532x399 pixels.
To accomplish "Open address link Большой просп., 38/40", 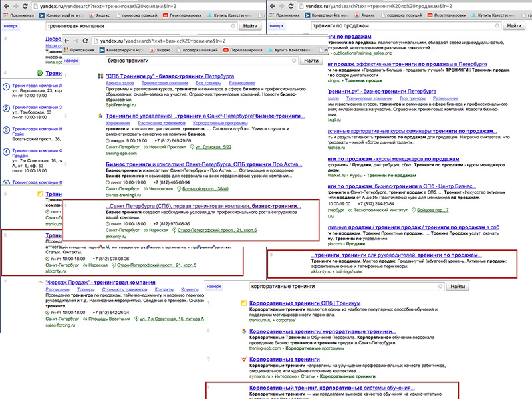I will click(205, 189).
